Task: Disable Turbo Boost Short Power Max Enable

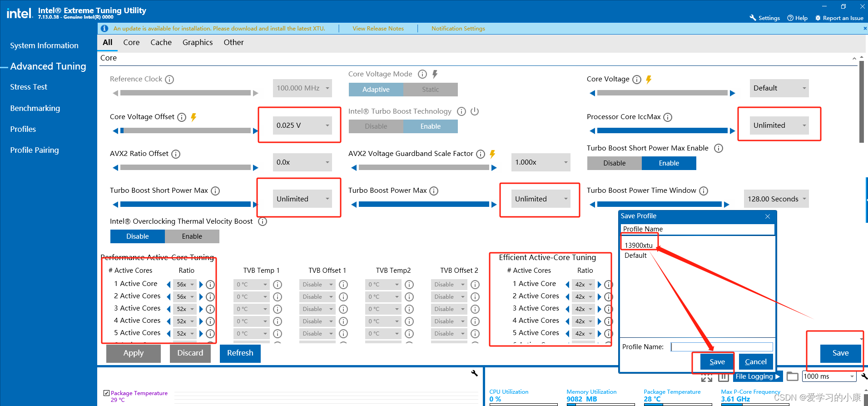Action: [615, 163]
